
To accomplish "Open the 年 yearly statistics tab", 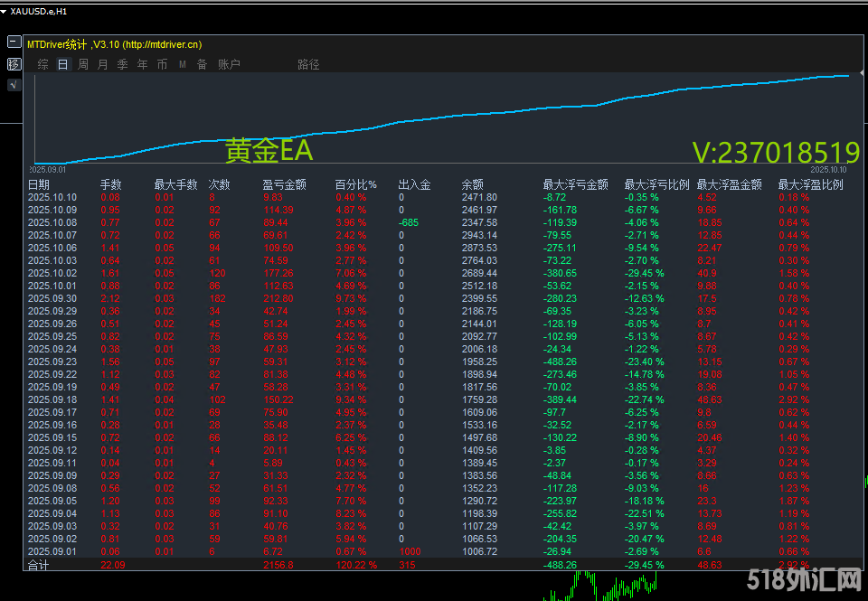I will point(142,64).
